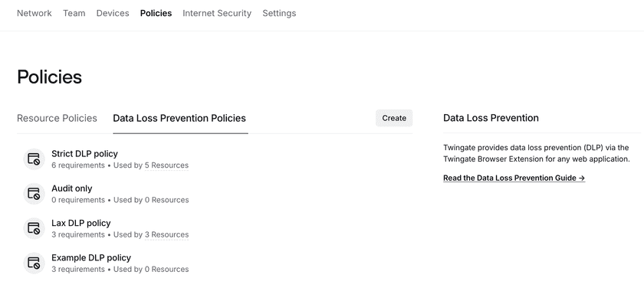The width and height of the screenshot is (644, 288).
Task: Show the 3 Resources using Lax policy
Action: tap(166, 234)
